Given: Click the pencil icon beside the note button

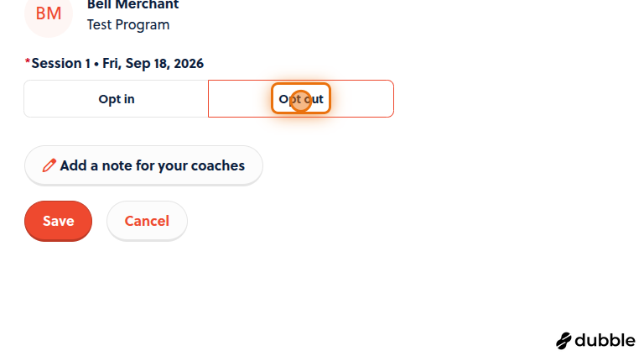Looking at the screenshot, I should coord(49,165).
